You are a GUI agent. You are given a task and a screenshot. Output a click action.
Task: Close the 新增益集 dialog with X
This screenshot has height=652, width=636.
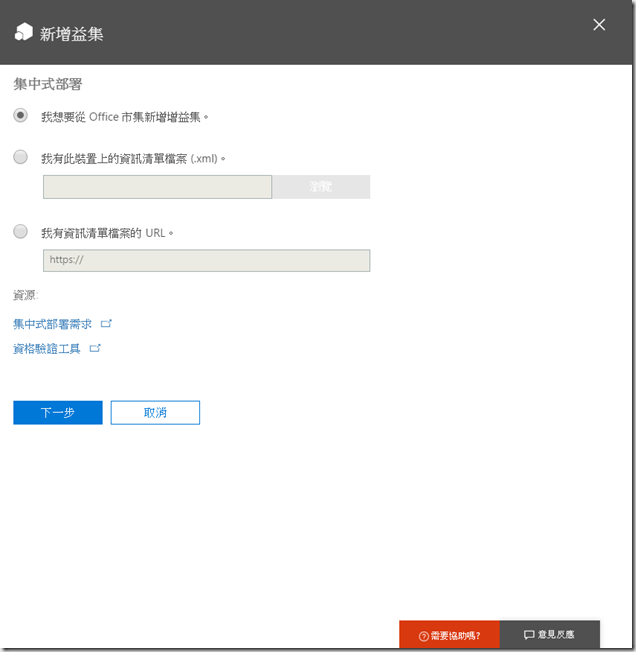[x=599, y=25]
